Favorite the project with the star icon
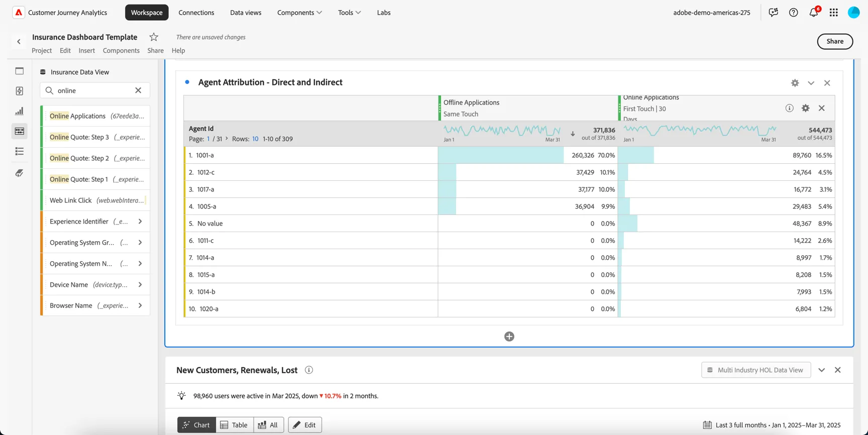868x435 pixels. [154, 37]
